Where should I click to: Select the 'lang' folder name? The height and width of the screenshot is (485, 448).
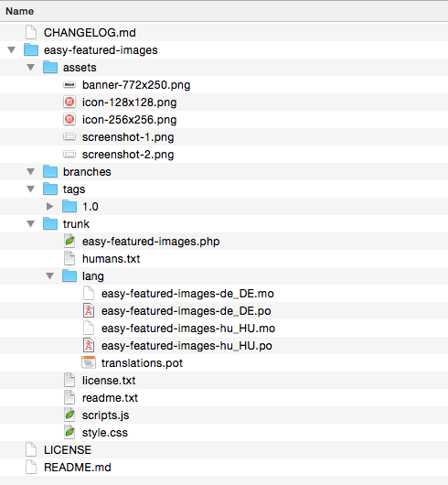[93, 276]
